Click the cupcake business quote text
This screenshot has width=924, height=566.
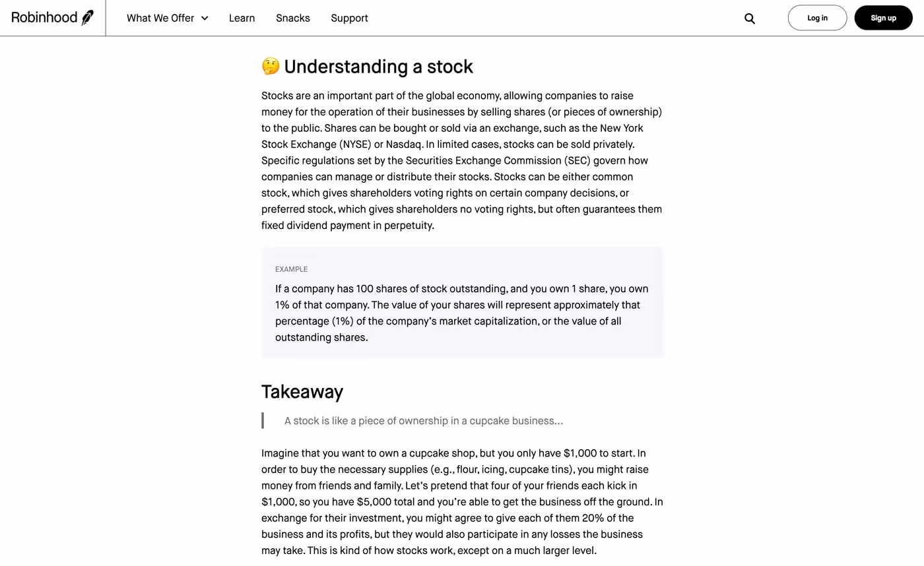423,421
